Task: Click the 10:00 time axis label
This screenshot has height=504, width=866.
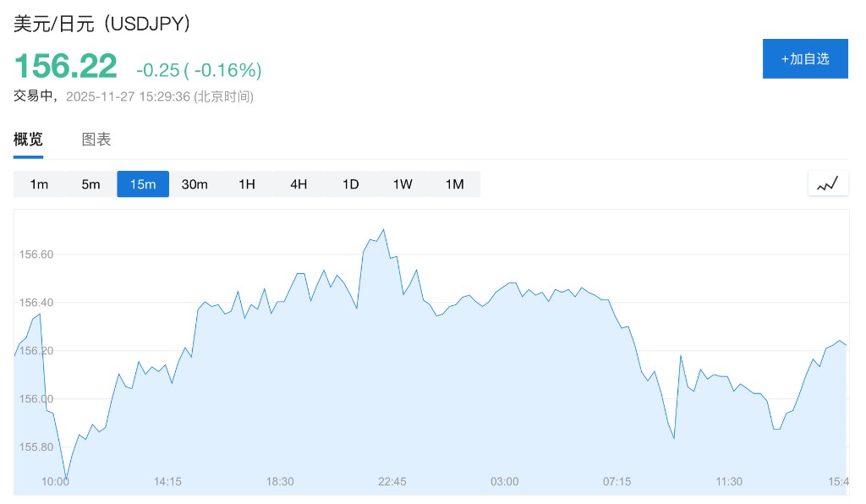Action: (x=55, y=481)
